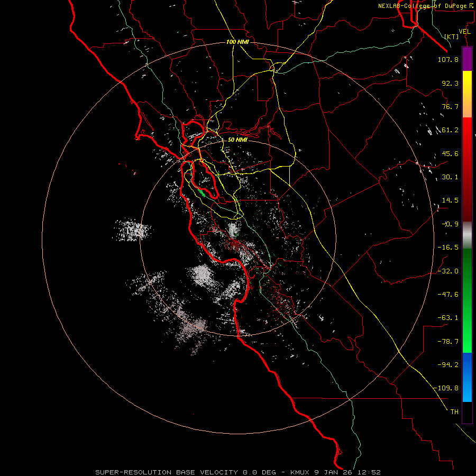476x476 pixels.
Task: Click the -47.6 velocity scale value
Action: click(x=448, y=295)
